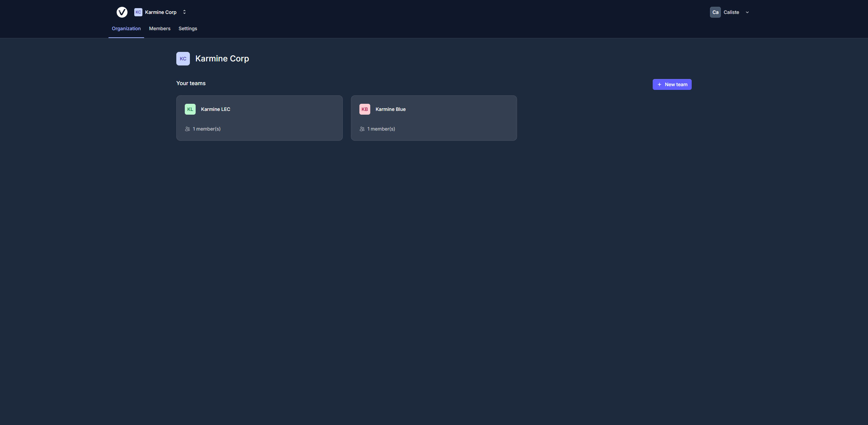Image resolution: width=868 pixels, height=425 pixels.
Task: Click the 1 member(s) label on Karmine LEC
Action: (206, 129)
